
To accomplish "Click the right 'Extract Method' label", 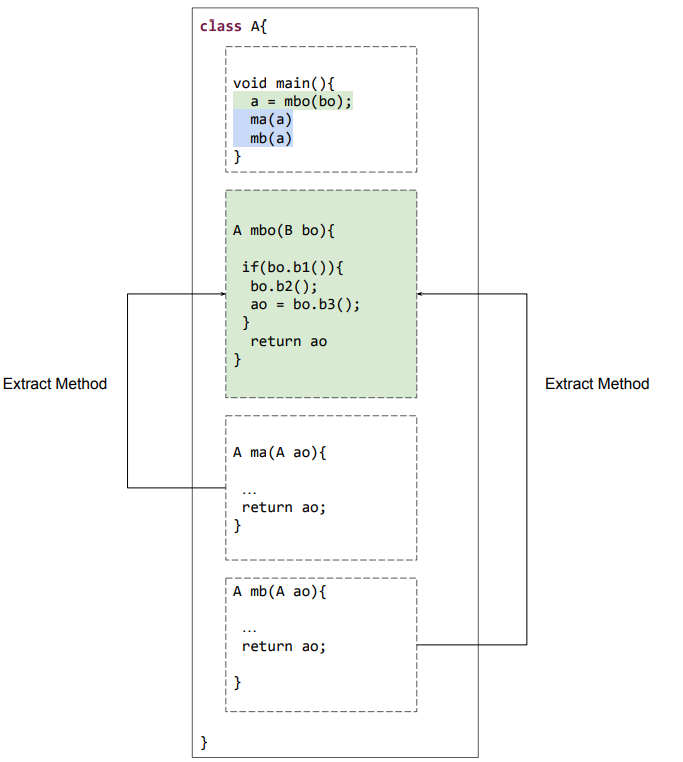I will click(597, 384).
